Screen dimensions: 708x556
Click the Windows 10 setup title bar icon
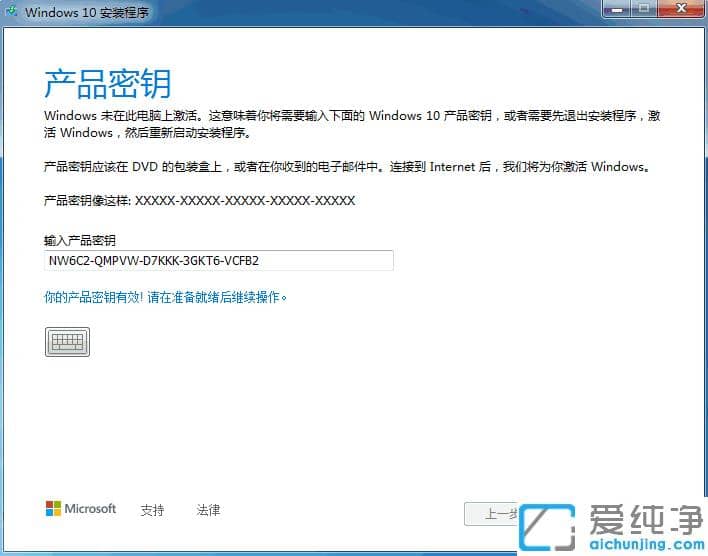click(12, 11)
